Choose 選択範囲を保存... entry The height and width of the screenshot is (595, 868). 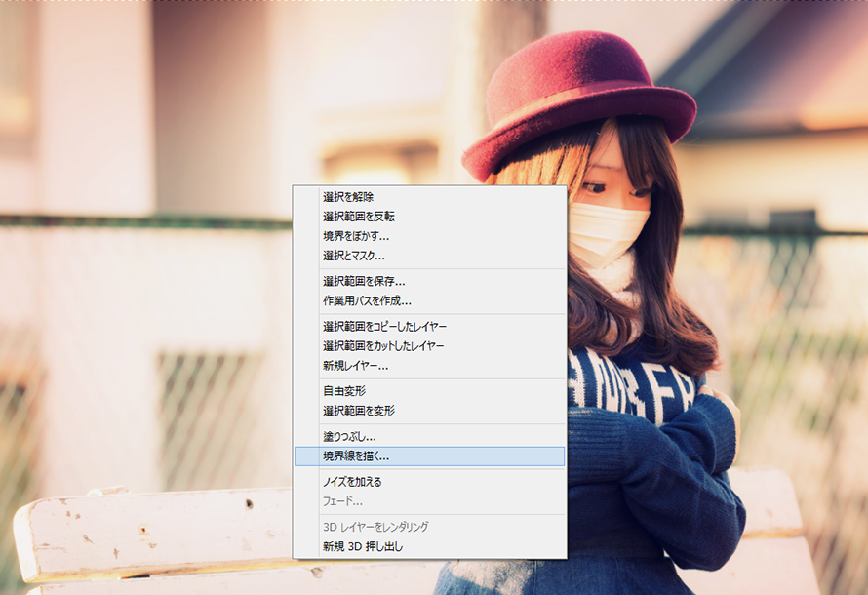tap(429, 281)
